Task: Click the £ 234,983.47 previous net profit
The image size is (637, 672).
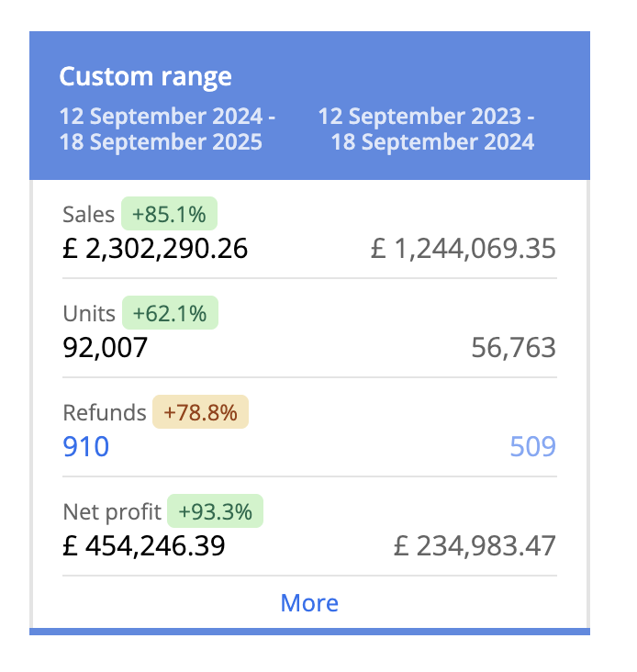Action: (475, 546)
